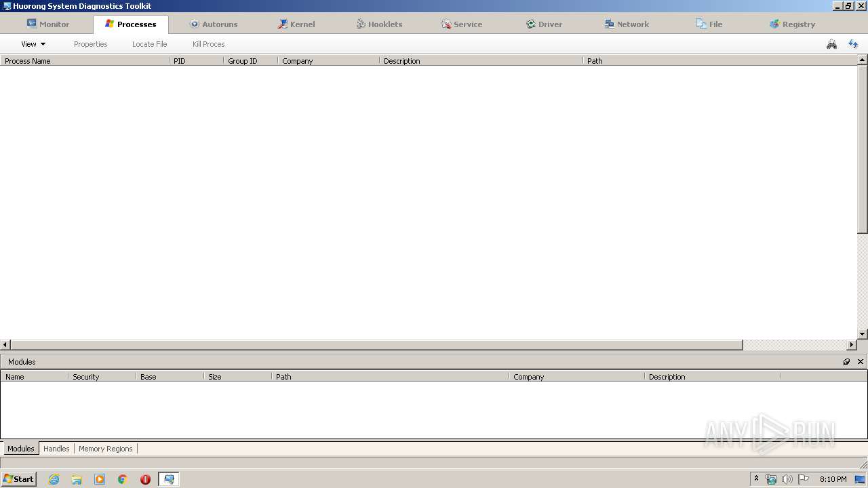Switch to the Handles bottom tab
Image resolution: width=868 pixels, height=488 pixels.
click(x=56, y=449)
